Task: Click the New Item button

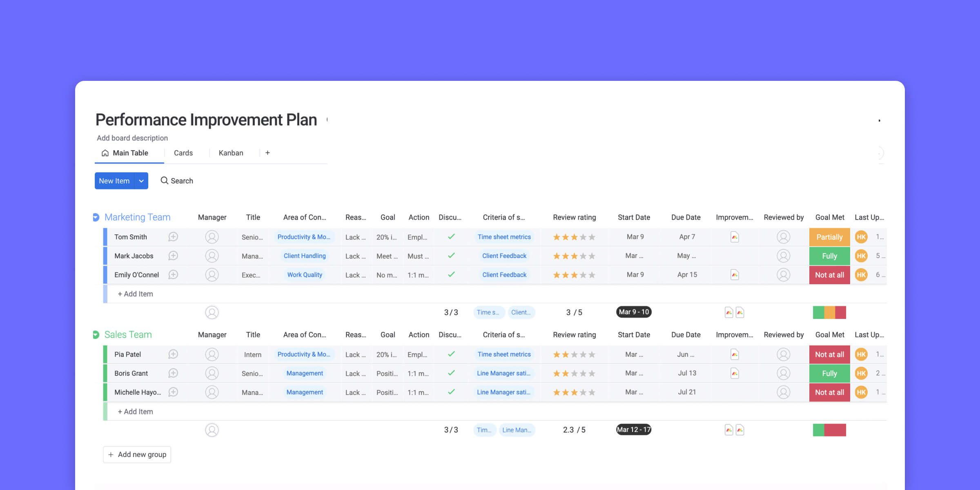Action: point(114,180)
